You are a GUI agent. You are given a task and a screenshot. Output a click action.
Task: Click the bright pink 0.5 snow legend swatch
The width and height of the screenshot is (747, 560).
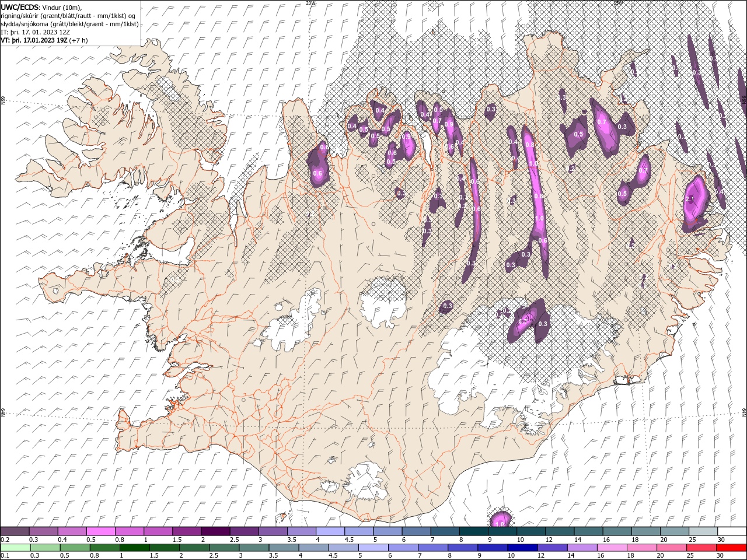(101, 531)
